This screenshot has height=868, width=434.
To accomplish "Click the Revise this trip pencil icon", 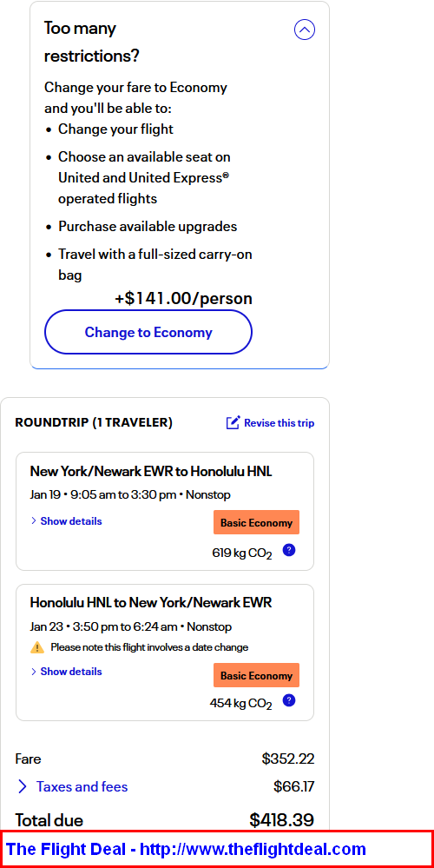I will pyautogui.click(x=233, y=423).
